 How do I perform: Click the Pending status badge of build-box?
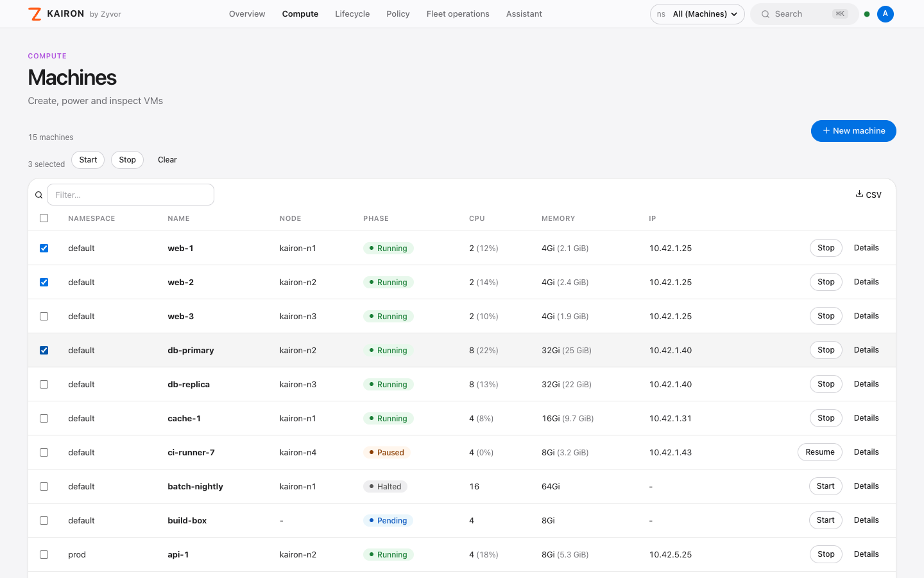point(388,520)
